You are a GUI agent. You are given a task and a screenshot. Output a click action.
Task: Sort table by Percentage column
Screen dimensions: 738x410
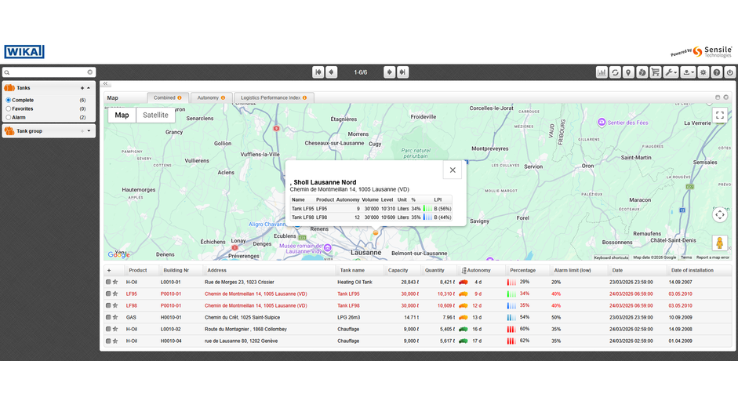[523, 271]
